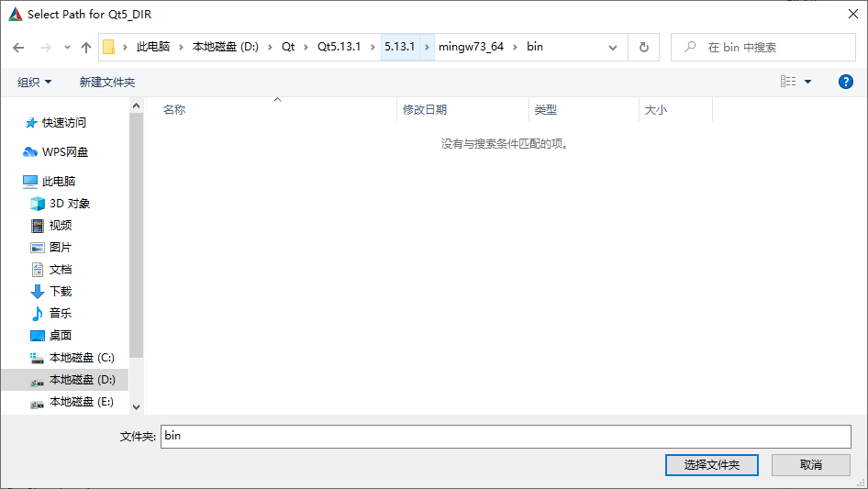Cancel the dialog with 取消
This screenshot has width=868, height=489.
pyautogui.click(x=810, y=464)
